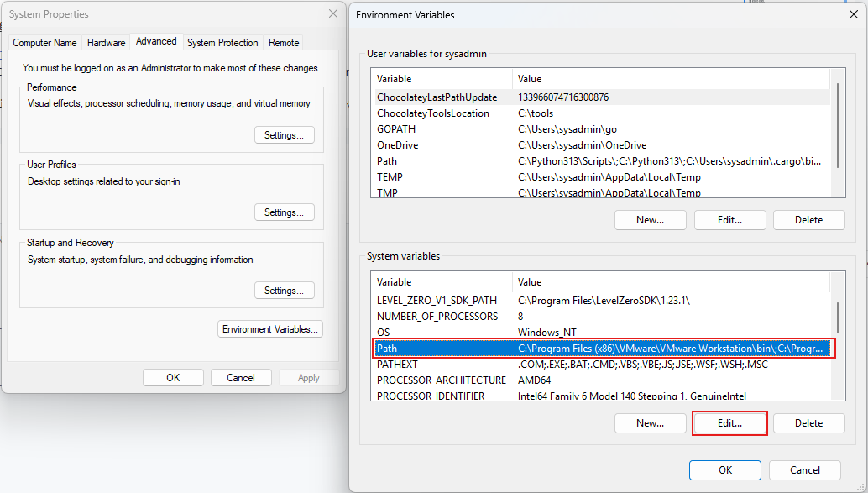Go to the Remote tab
This screenshot has height=493, width=868.
pyautogui.click(x=284, y=43)
